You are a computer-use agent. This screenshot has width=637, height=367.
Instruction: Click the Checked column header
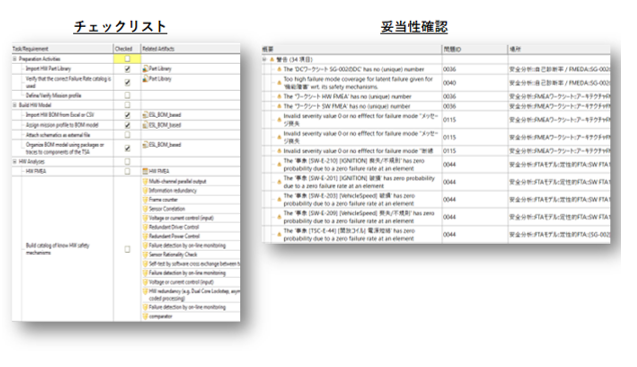point(127,49)
